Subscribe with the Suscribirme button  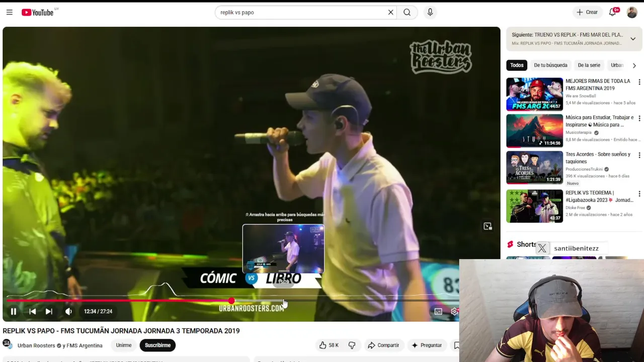point(157,345)
